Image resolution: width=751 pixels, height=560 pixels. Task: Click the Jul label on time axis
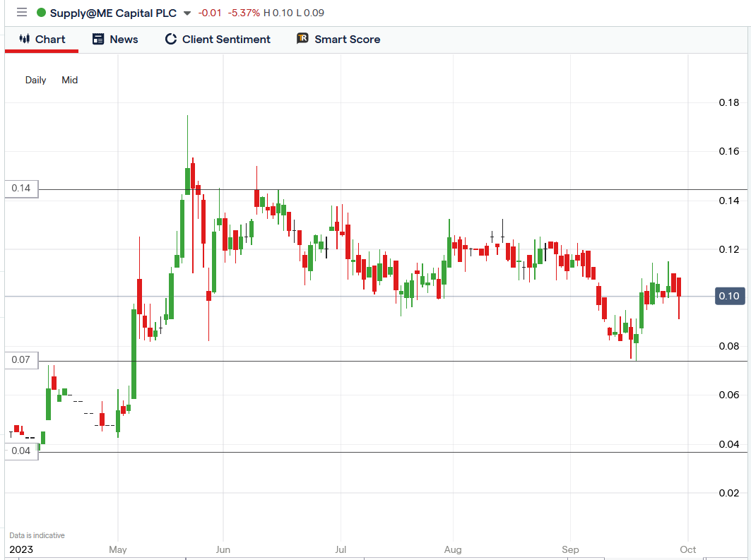341,549
